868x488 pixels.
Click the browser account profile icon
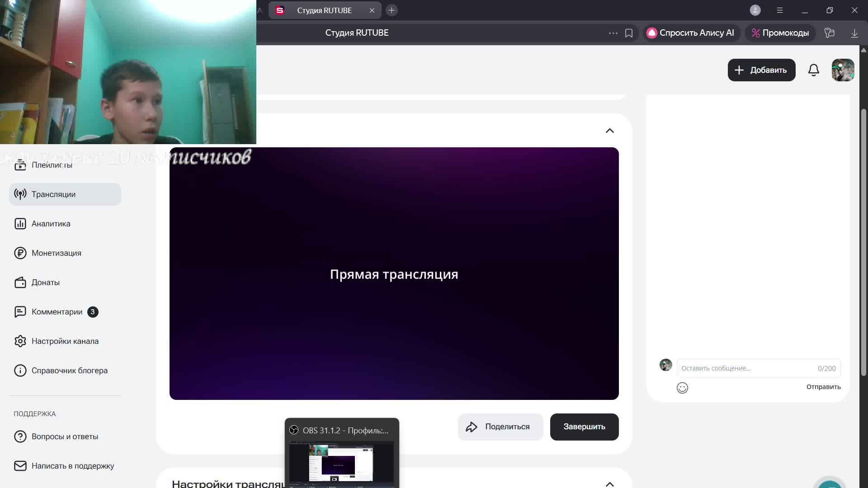[755, 10]
